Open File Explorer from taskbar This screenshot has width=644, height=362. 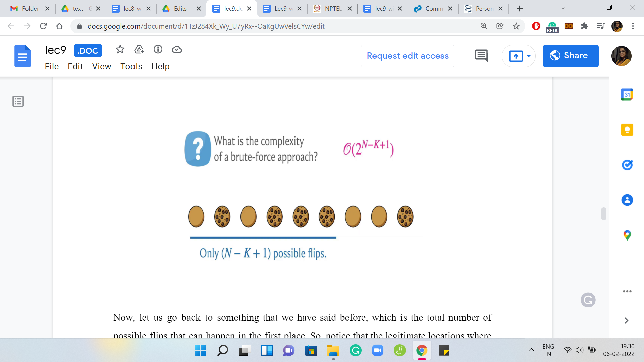(333, 351)
